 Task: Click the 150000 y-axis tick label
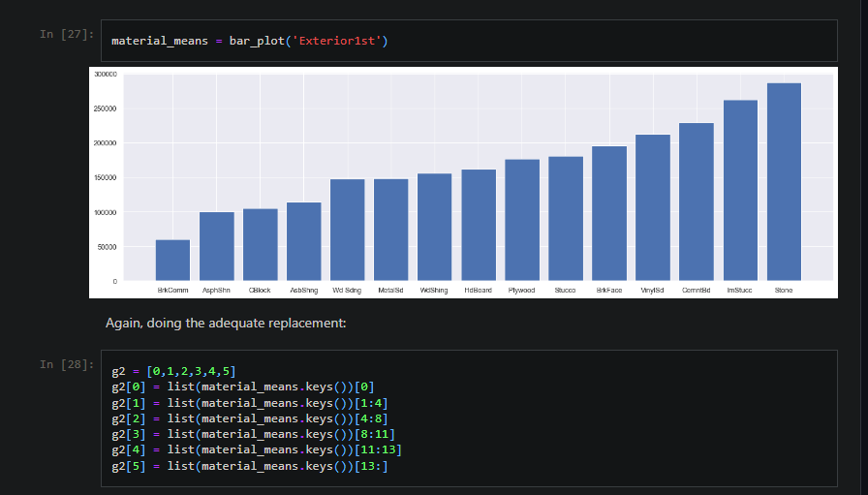click(106, 177)
